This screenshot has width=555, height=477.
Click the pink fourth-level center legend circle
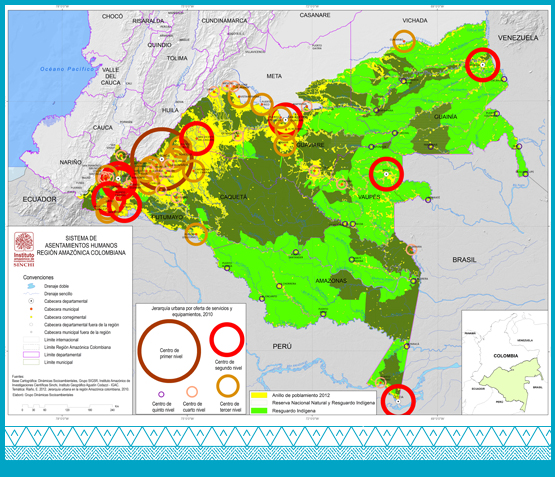(x=192, y=392)
